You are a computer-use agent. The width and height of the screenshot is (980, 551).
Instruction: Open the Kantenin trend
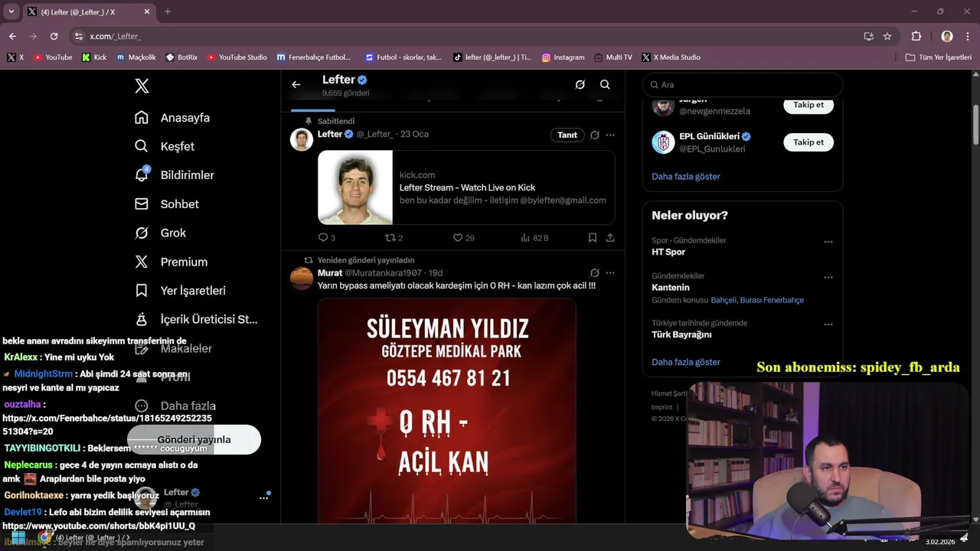pyautogui.click(x=671, y=288)
